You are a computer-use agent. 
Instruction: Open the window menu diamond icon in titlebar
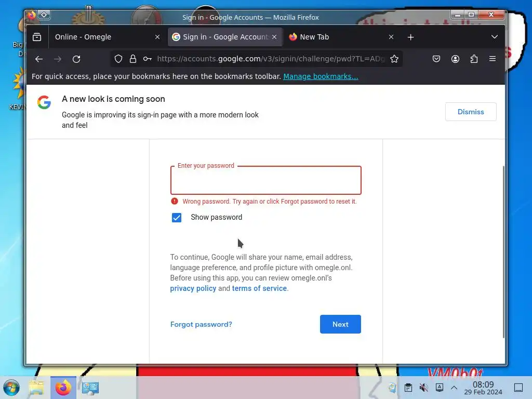point(44,15)
